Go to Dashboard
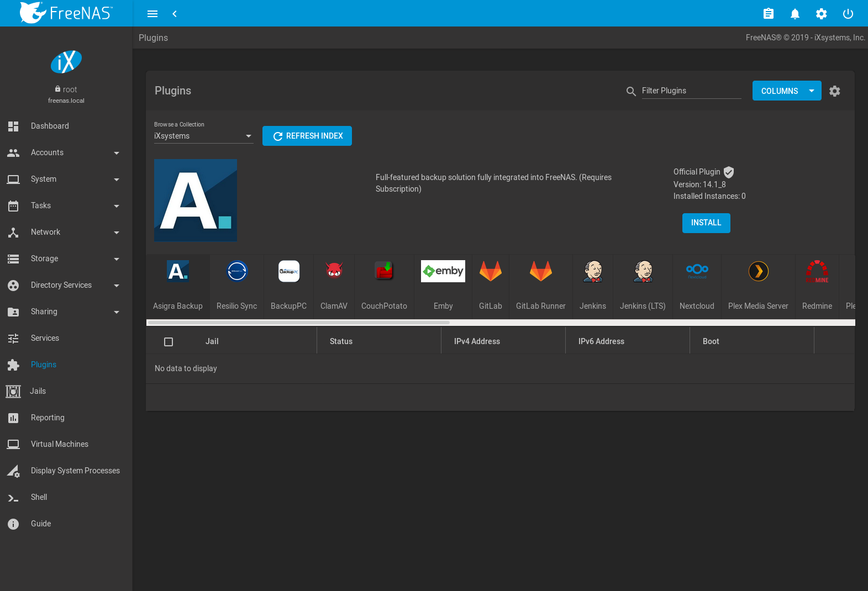 click(x=66, y=126)
